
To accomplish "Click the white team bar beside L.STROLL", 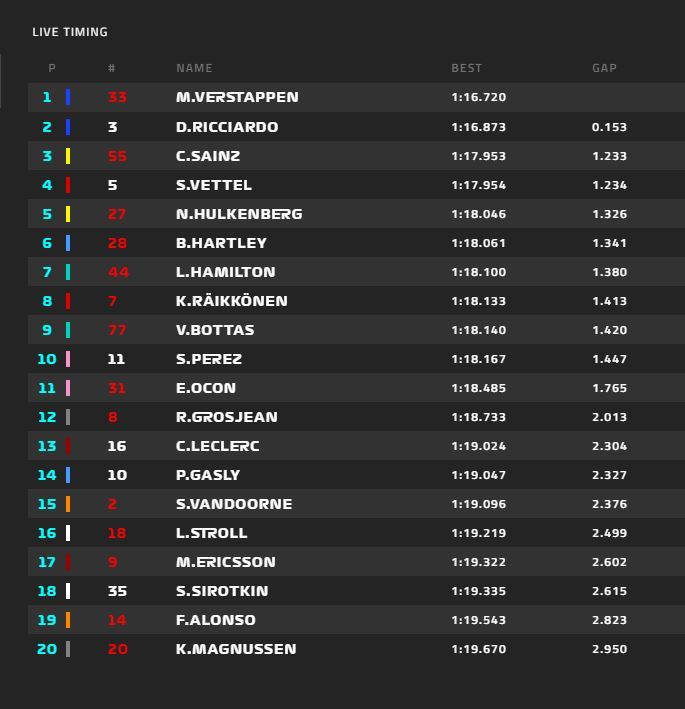I will [x=68, y=533].
